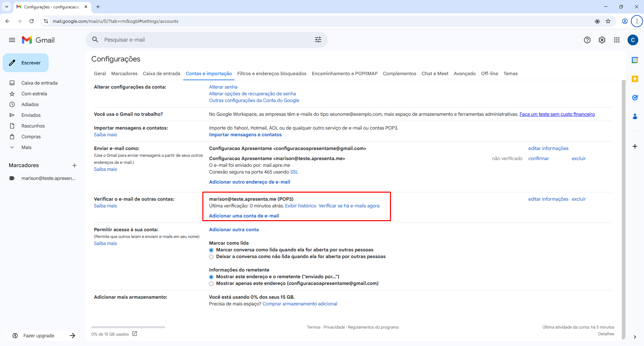The image size is (644, 346).
Task: Expand the 'Mais' sidebar section
Action: pyautogui.click(x=26, y=147)
